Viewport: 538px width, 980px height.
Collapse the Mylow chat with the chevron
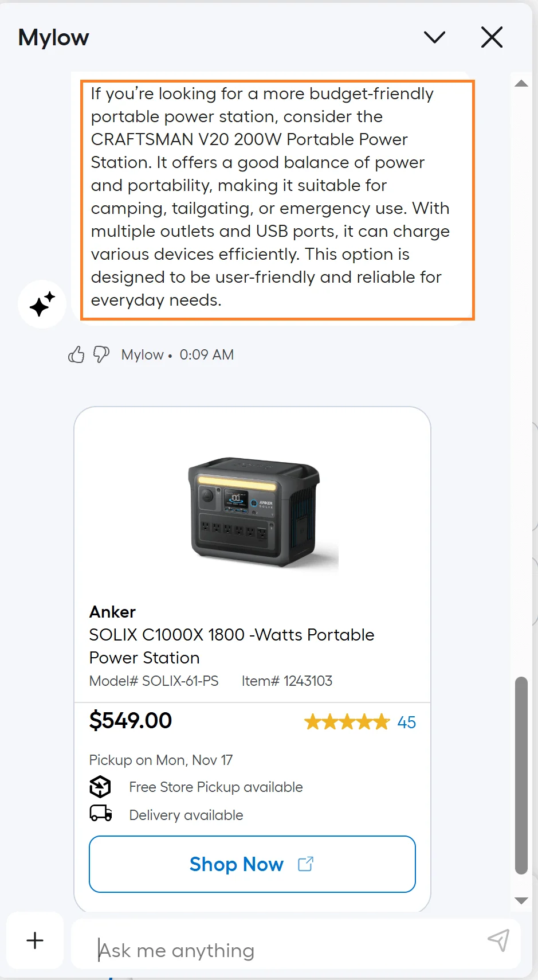434,37
